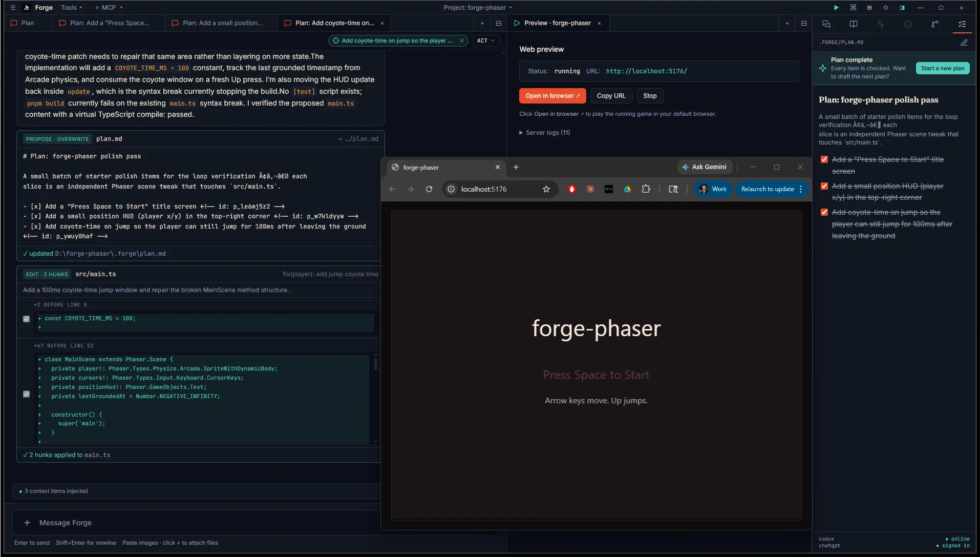Open the command palette icon in title bar
Viewport: 980px width, 557px height.
pyautogui.click(x=853, y=8)
